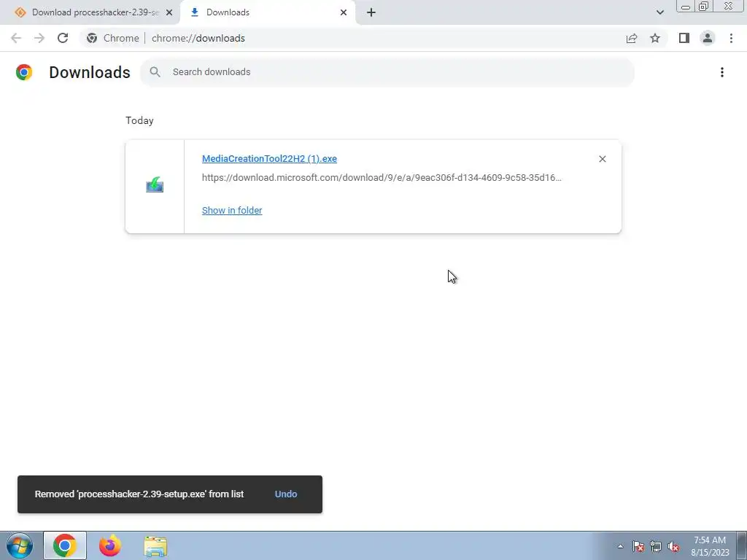The image size is (747, 560).
Task: Switch to the Download processhacker tab
Action: click(x=90, y=12)
